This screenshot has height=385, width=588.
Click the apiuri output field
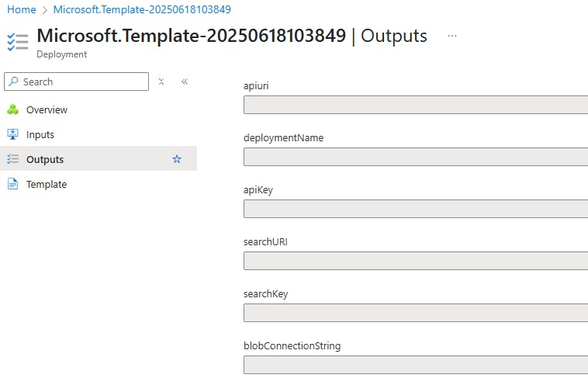[416, 105]
